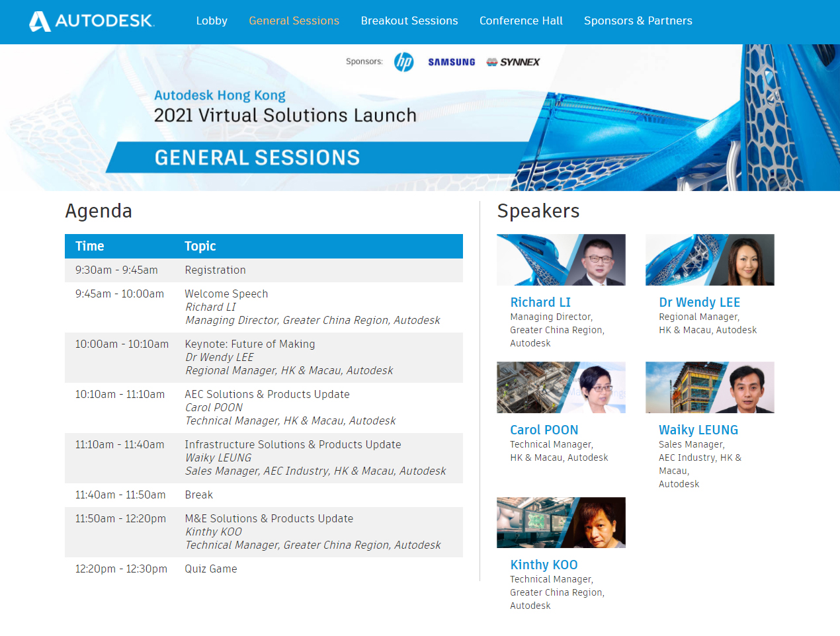
Task: Select M&E Solutions & Products Update topic
Action: point(269,518)
